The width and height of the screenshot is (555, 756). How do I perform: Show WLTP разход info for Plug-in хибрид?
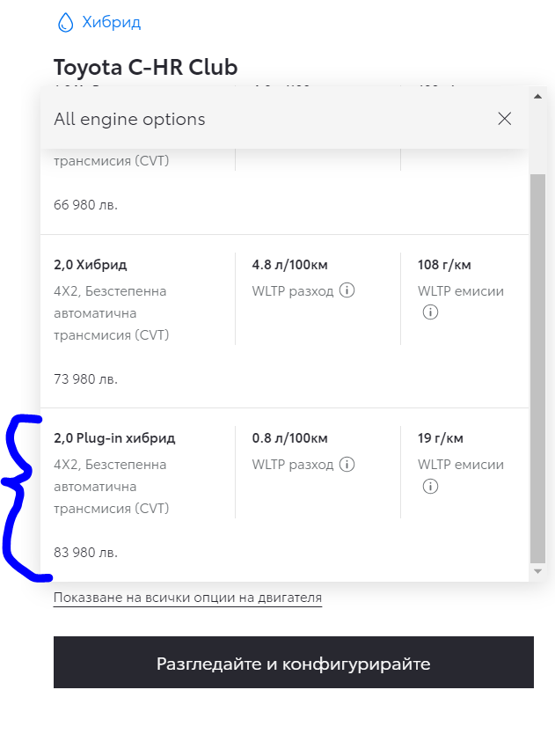(x=347, y=465)
